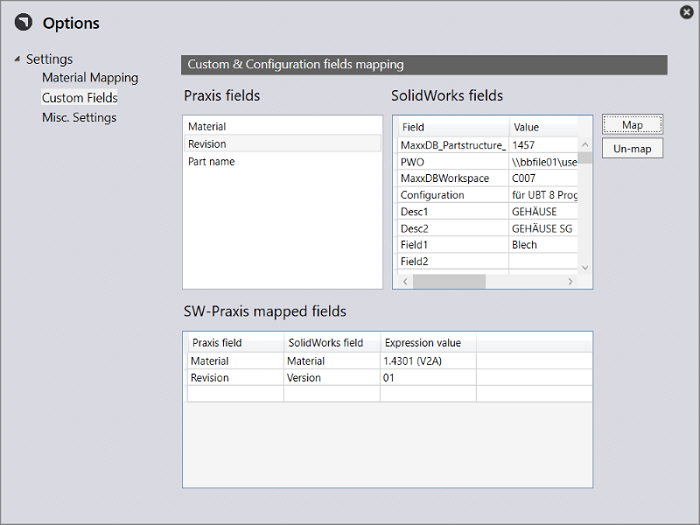
Task: Select the Revision mapped row Praxis cell
Action: tap(235, 378)
